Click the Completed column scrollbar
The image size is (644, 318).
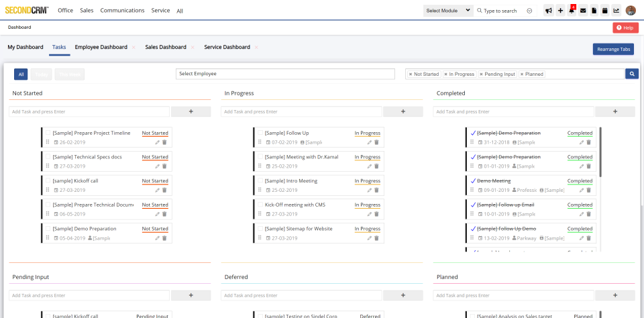[600, 151]
